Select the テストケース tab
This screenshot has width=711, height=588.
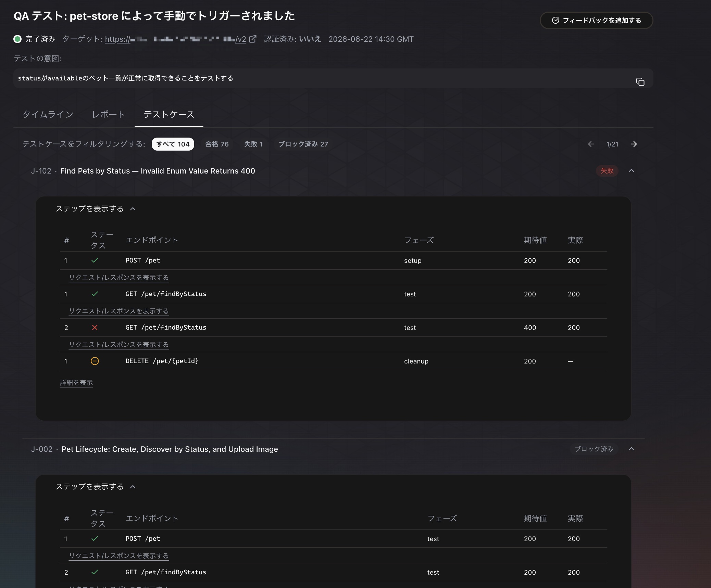click(x=169, y=114)
